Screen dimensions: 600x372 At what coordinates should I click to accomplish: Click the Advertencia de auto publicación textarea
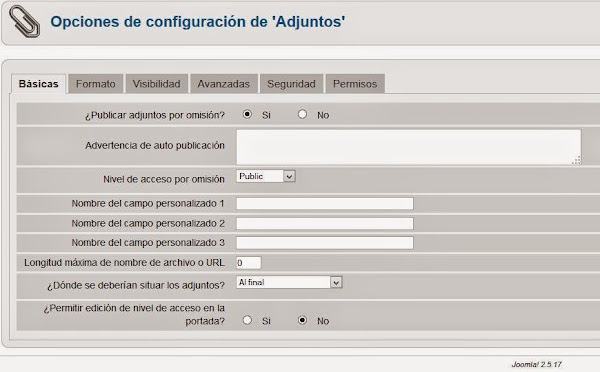coord(409,147)
